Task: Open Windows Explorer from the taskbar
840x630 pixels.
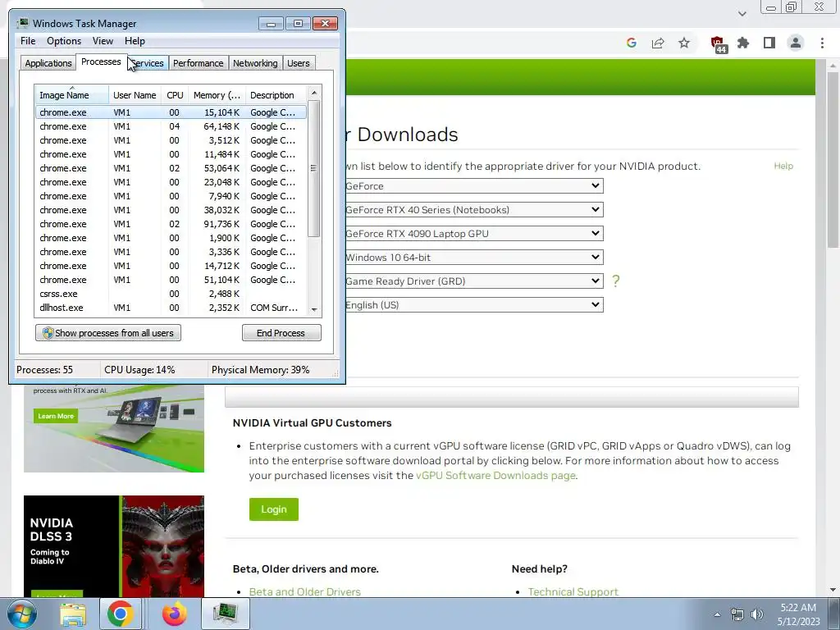Action: (73, 614)
